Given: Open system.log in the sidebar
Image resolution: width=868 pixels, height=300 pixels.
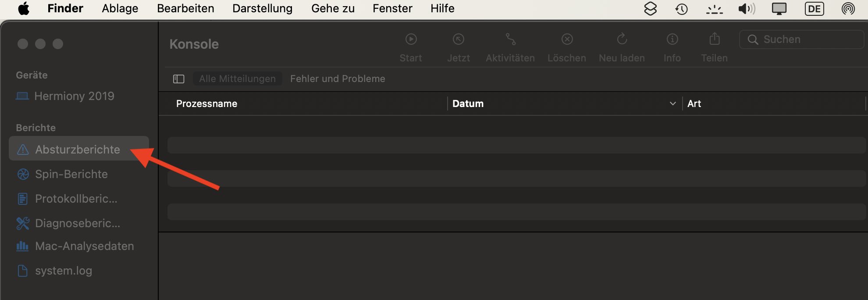Looking at the screenshot, I should coord(64,271).
